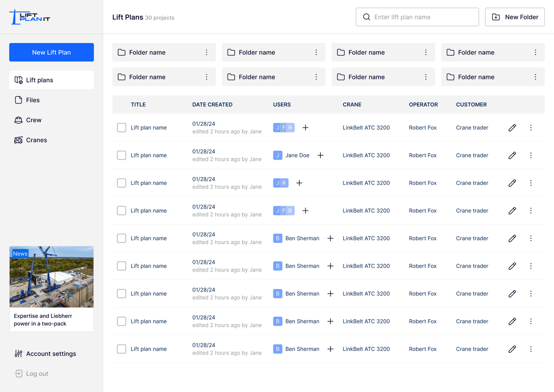Viewport: 554px width, 392px height.
Task: Create a folder with the New Folder button
Action: pos(514,17)
